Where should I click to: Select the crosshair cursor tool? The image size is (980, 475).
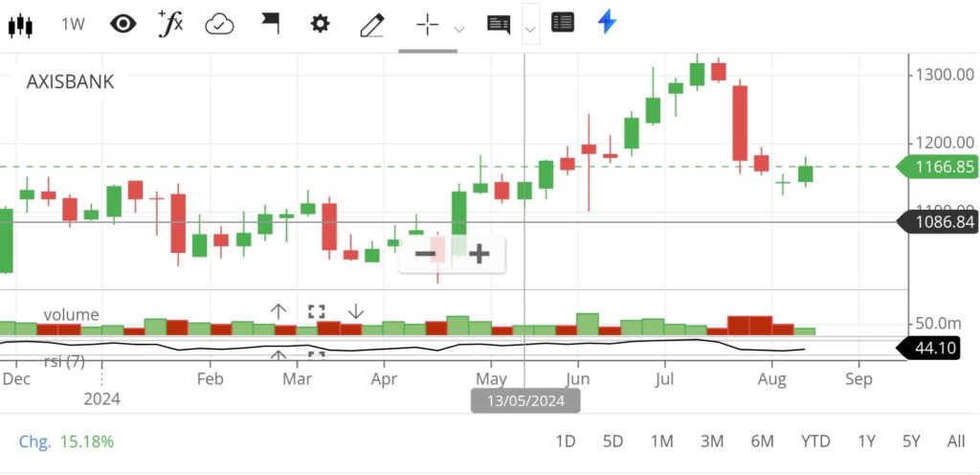[x=428, y=25]
